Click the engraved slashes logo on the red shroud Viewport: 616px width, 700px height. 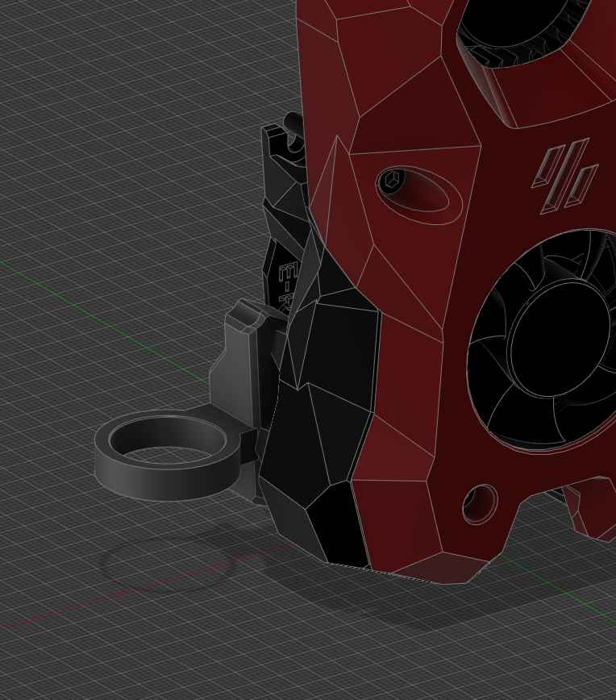point(565,176)
